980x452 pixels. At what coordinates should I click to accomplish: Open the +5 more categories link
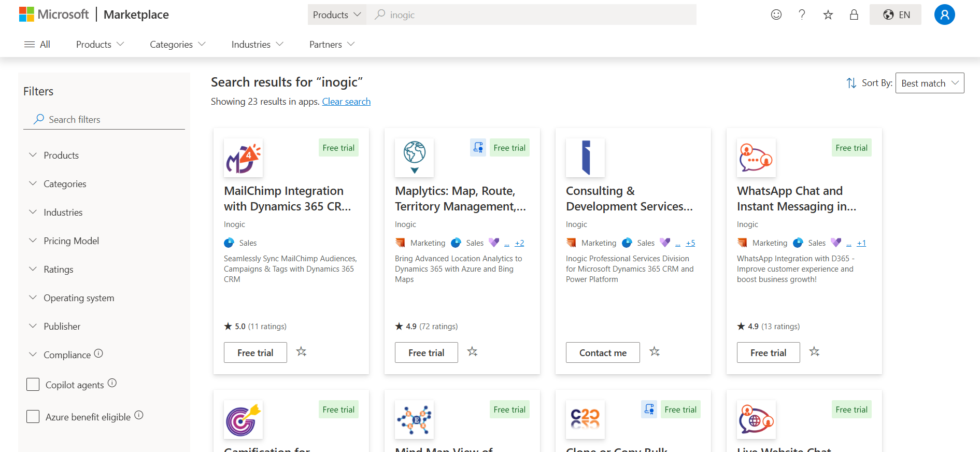pyautogui.click(x=690, y=243)
